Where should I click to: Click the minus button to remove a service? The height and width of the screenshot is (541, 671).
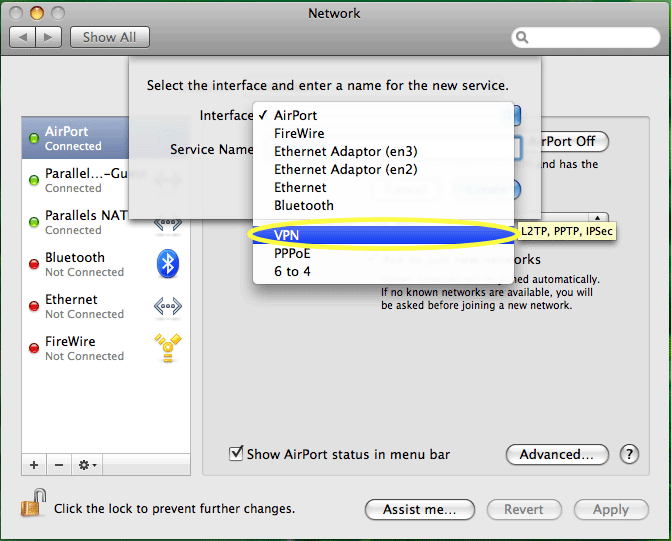[58, 465]
